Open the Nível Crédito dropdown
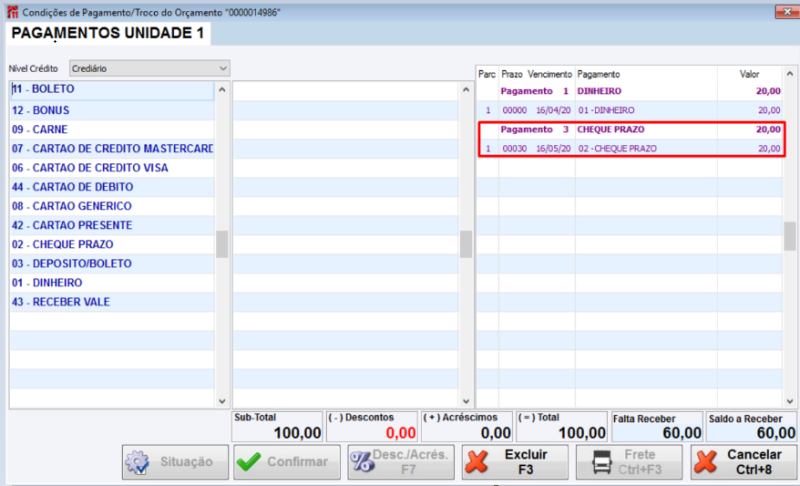This screenshot has height=486, width=800. (149, 68)
